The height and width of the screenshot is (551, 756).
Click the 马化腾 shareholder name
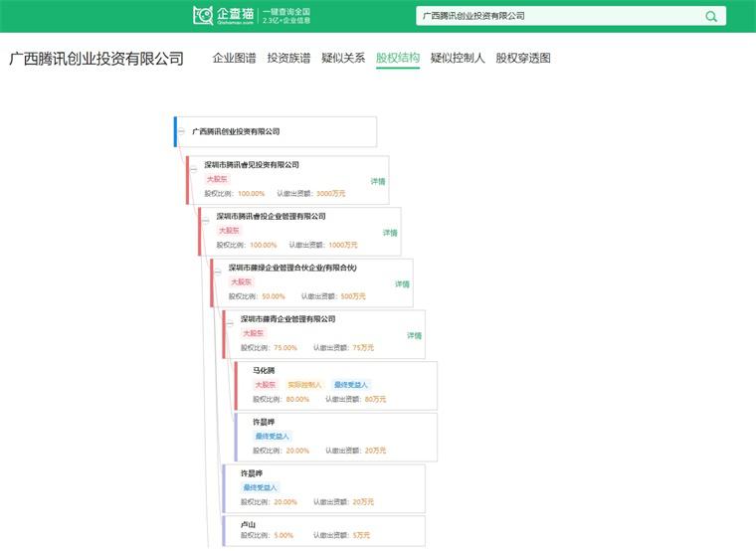click(264, 370)
